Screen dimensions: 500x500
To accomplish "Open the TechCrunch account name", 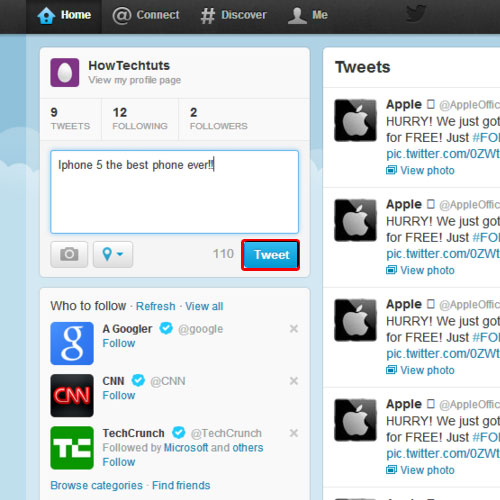I will pos(133,433).
